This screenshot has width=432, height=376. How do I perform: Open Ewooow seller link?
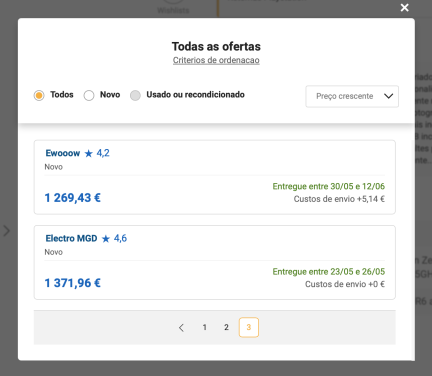[63, 153]
